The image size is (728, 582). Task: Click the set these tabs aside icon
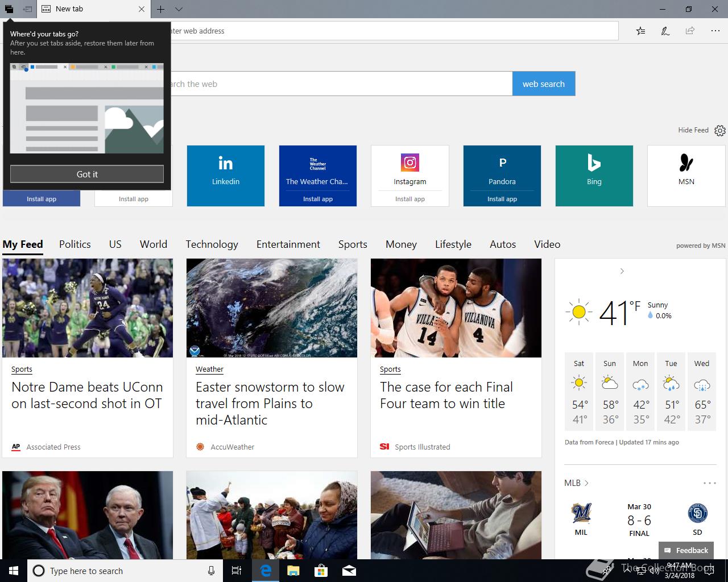click(x=27, y=9)
